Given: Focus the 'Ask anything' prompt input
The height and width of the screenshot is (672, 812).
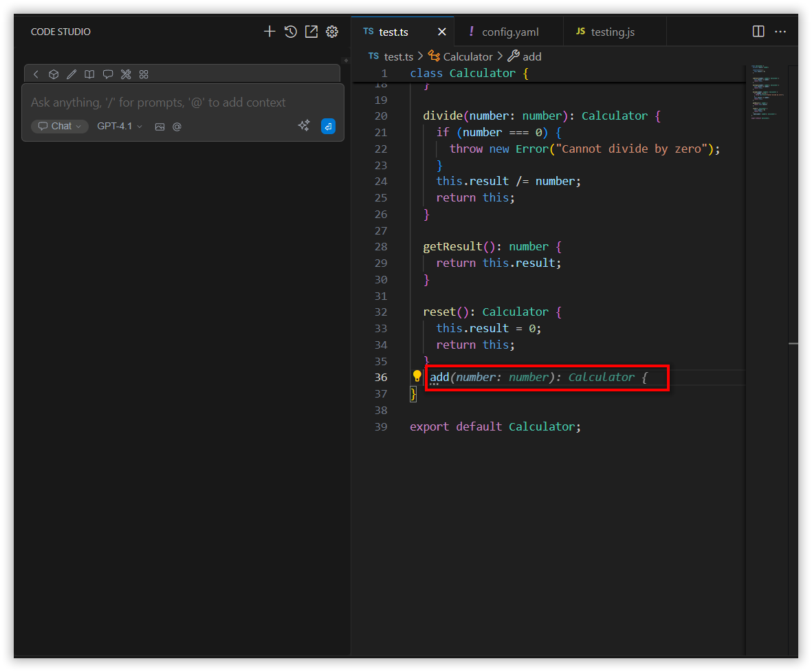Looking at the screenshot, I should (158, 102).
